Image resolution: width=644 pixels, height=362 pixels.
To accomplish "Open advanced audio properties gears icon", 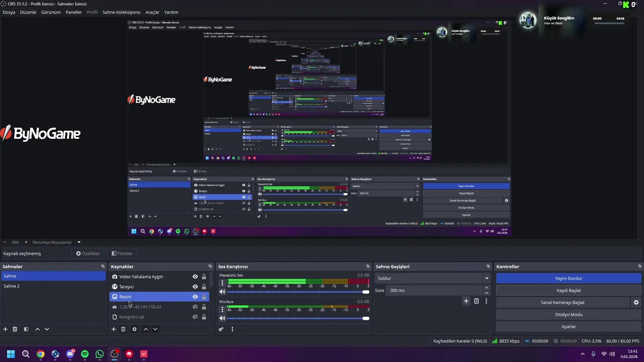I will pos(221,329).
